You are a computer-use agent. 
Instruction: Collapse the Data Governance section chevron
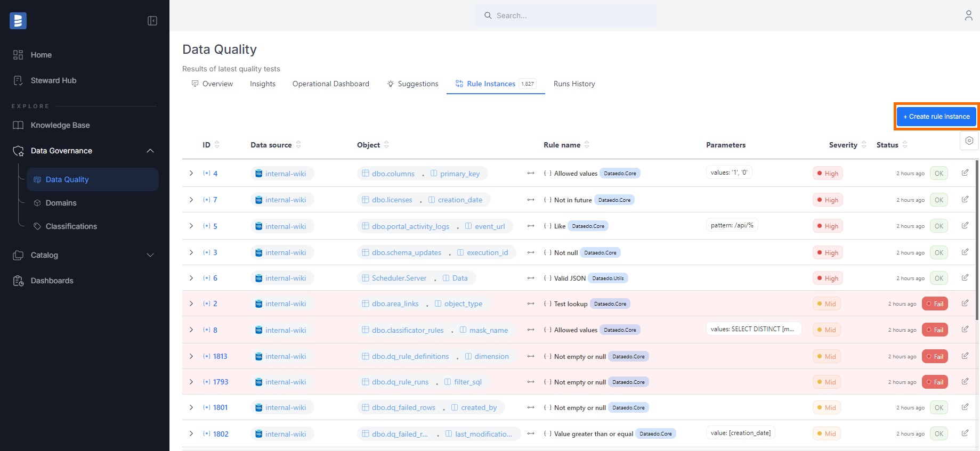[x=150, y=151]
